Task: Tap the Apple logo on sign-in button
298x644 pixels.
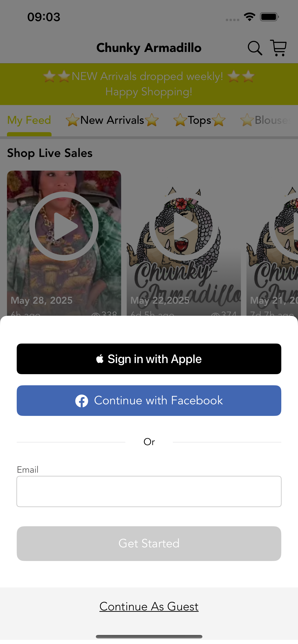Action: pyautogui.click(x=100, y=359)
